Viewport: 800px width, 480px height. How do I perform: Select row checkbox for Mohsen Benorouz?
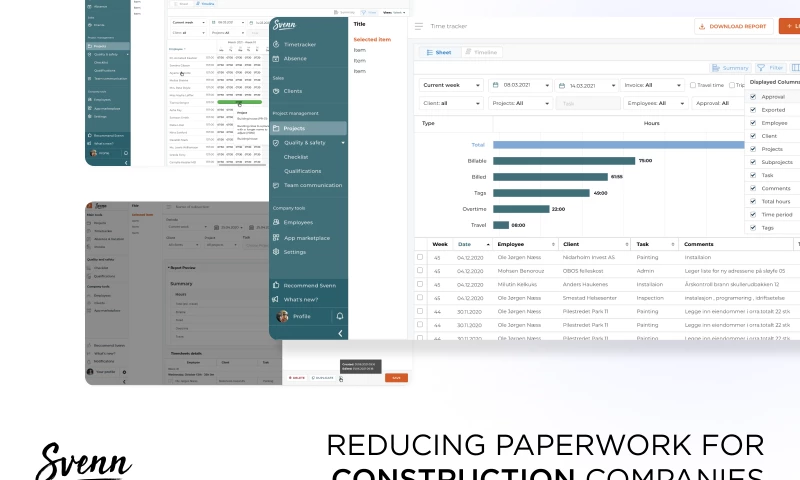tap(420, 270)
